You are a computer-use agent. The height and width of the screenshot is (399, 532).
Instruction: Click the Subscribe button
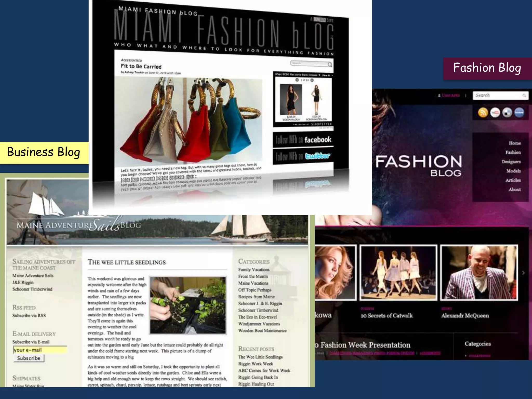[x=29, y=358]
